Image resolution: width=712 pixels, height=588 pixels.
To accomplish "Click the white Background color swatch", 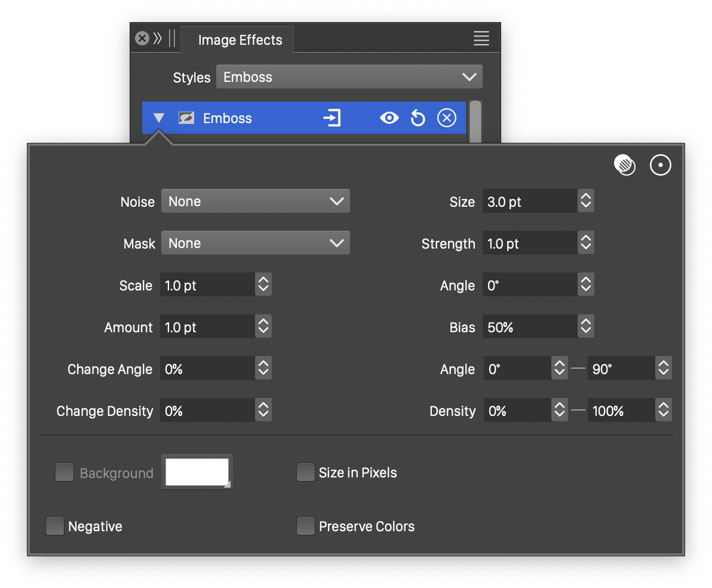I will coord(197,472).
